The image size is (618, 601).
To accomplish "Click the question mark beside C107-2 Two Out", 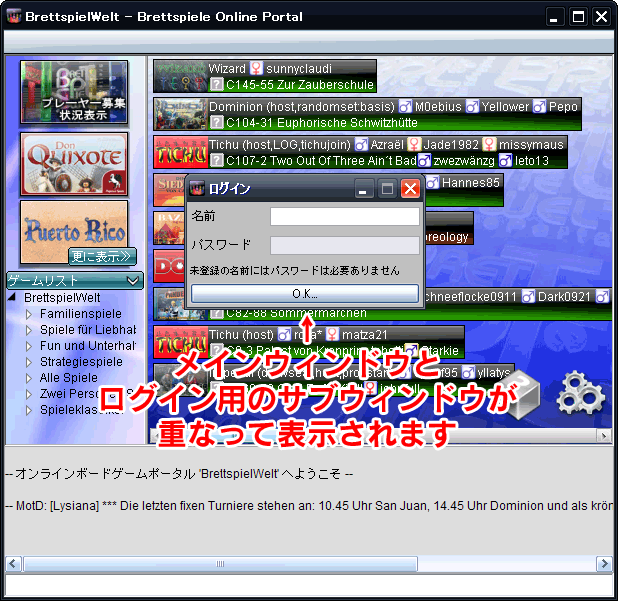I will pyautogui.click(x=216, y=160).
